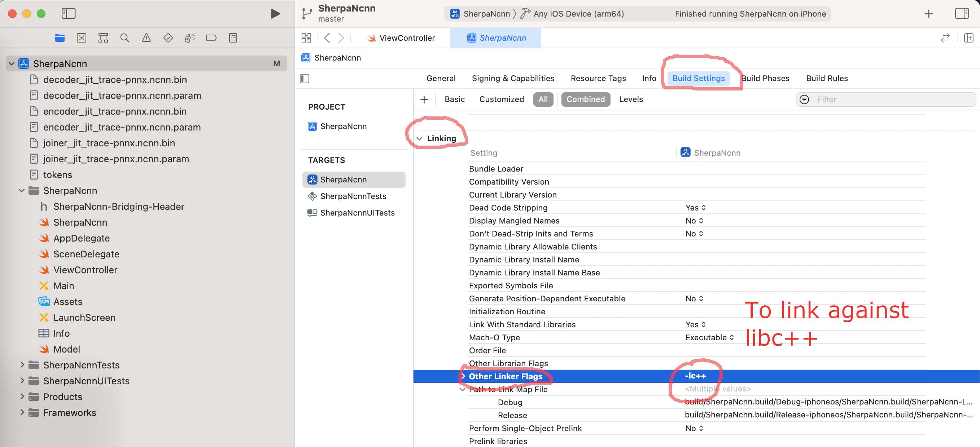Run the project with the play button

(x=275, y=14)
